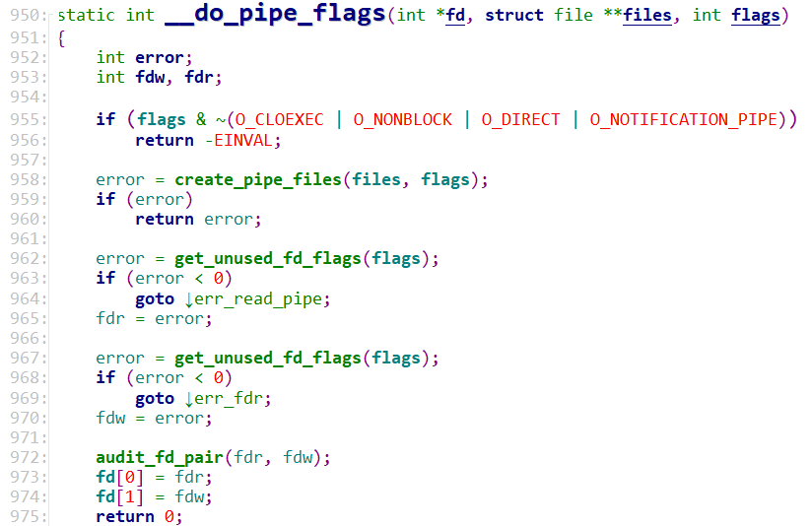Jump to err_fdr goto label
Image resolution: width=812 pixels, height=526 pixels.
click(228, 398)
